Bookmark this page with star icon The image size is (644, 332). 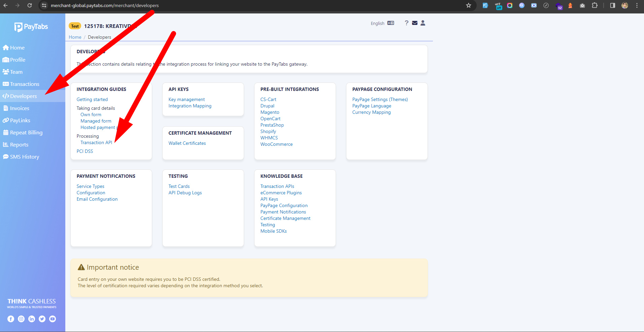469,5
